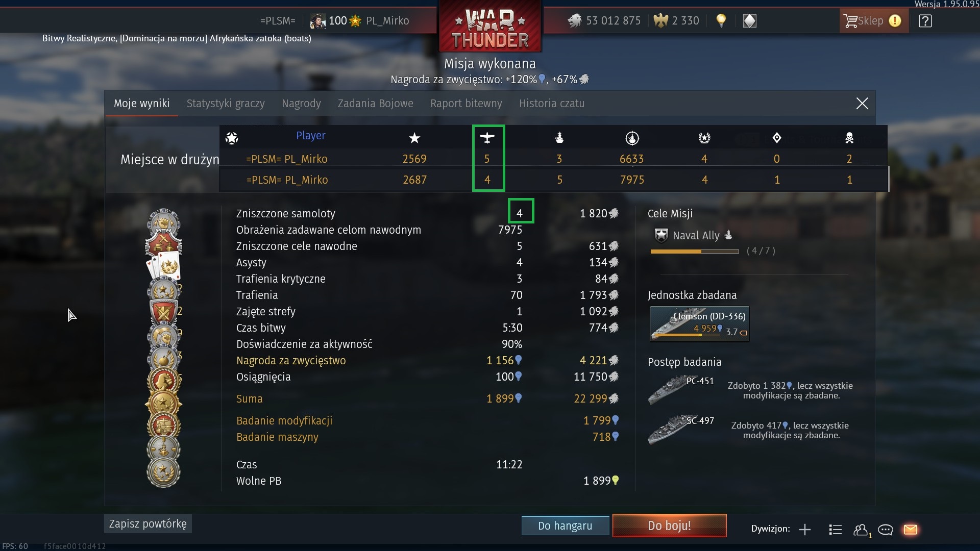Image resolution: width=980 pixels, height=551 pixels.
Task: Open the Nagrody tab
Action: pos(301,104)
